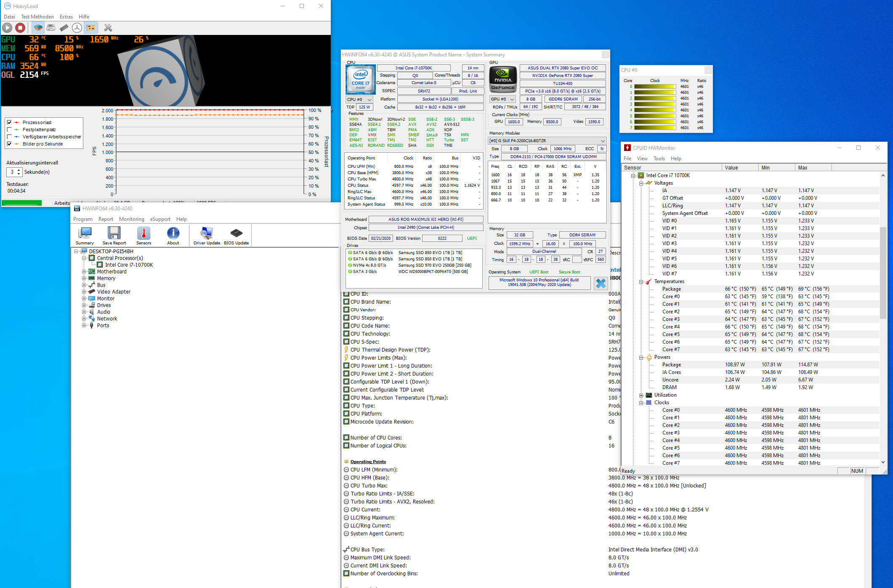Collapse the Voltages section in HWMonitor

(641, 183)
